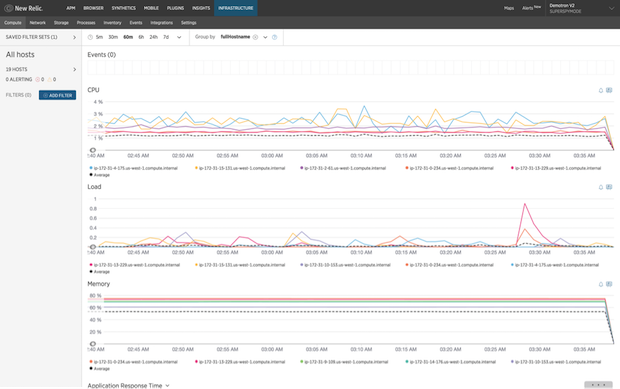The height and width of the screenshot is (389, 620).
Task: Click the New Relic logo
Action: pyautogui.click(x=23, y=8)
